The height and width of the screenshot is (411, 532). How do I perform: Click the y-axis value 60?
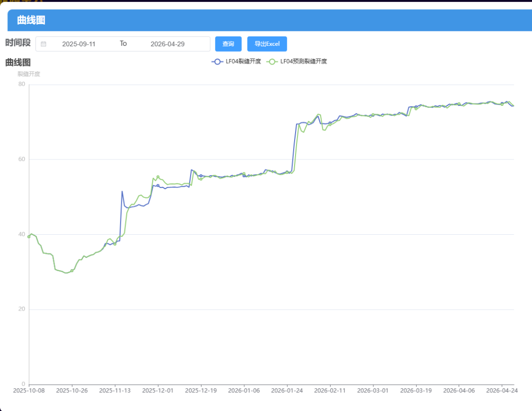tap(22, 159)
